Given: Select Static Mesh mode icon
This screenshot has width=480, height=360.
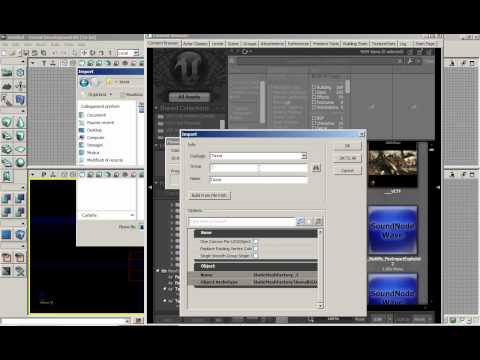Looking at the screenshot, I should tap(20, 99).
